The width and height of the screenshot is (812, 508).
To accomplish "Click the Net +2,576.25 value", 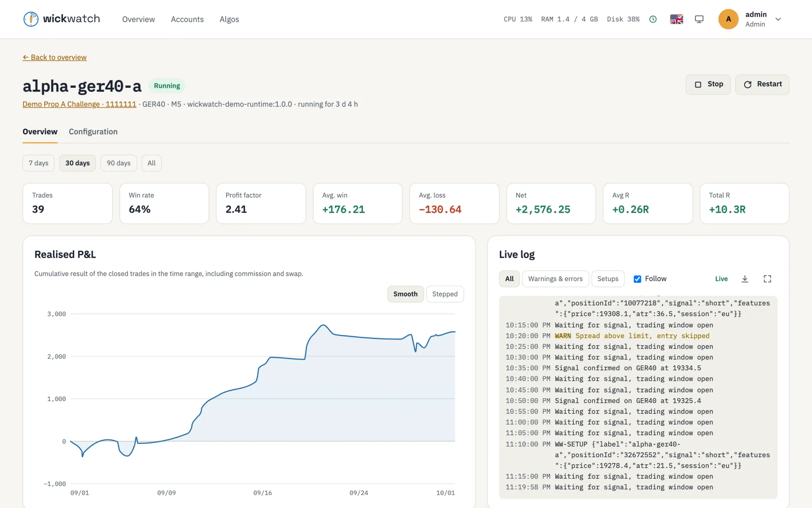I will coord(543,209).
